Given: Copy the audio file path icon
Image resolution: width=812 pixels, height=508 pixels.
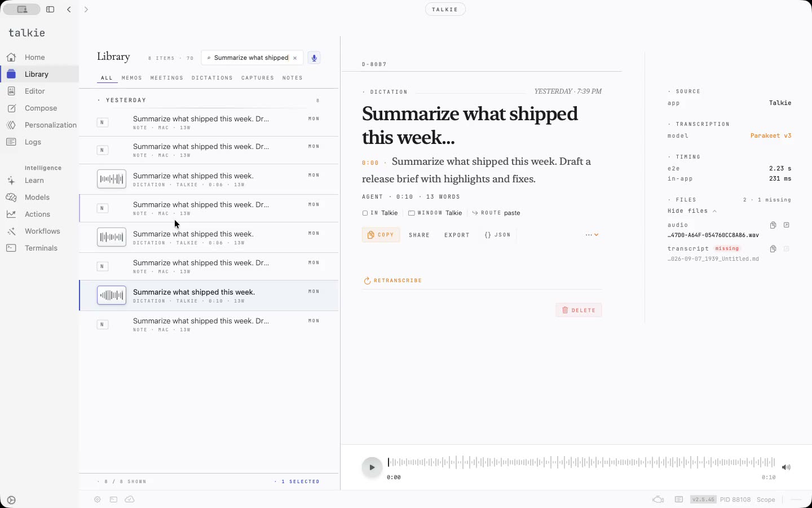Looking at the screenshot, I should [773, 225].
